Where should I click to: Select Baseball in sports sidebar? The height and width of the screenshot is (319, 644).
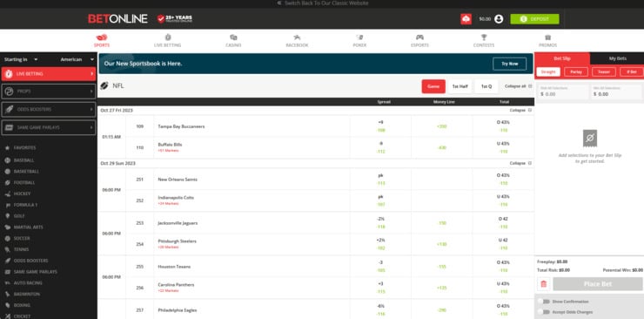click(x=23, y=159)
